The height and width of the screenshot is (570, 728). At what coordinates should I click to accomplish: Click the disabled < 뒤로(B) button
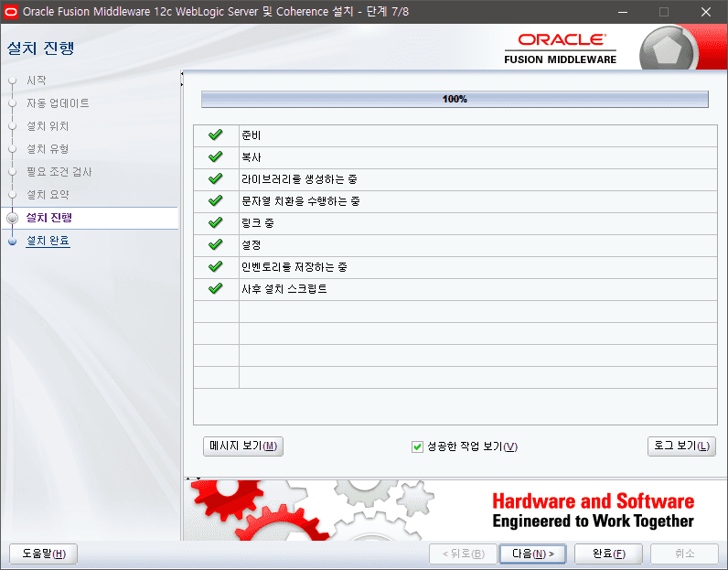[x=464, y=554]
